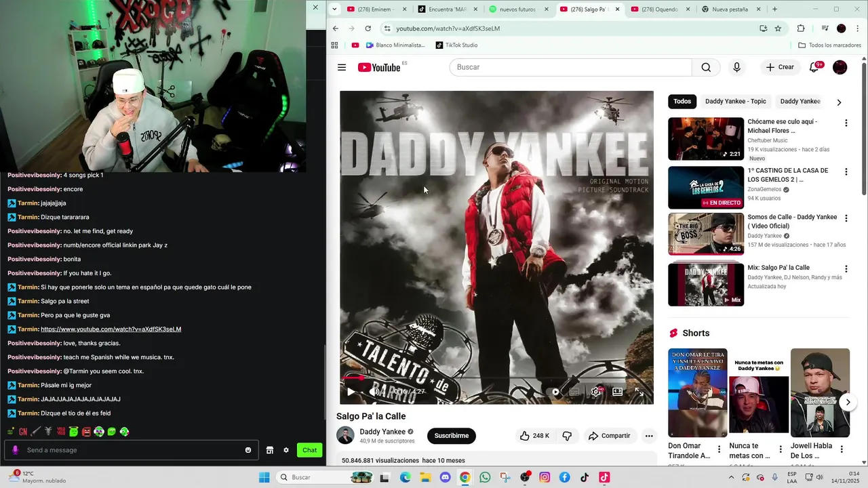This screenshot has height=488, width=868.
Task: Open the TikTok Studio bookmark
Action: (456, 45)
